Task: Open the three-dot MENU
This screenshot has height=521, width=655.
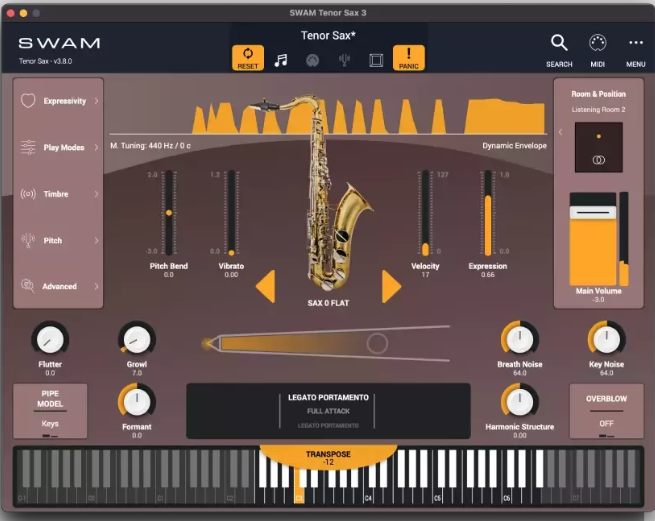Action: pos(636,43)
